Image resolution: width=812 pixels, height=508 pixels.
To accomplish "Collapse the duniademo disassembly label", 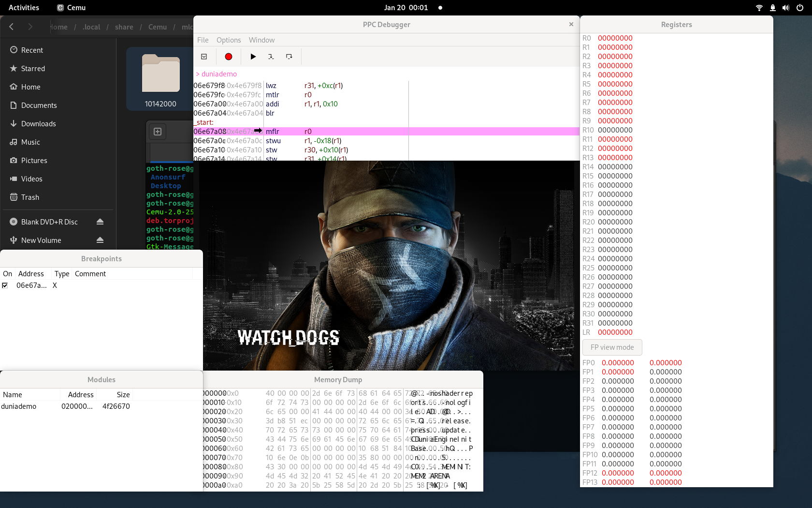I will tap(198, 74).
